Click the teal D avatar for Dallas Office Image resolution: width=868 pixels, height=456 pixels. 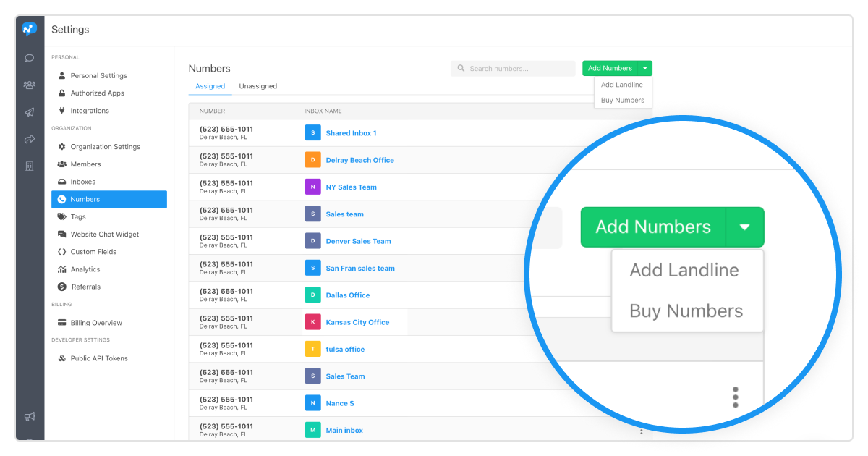point(312,295)
